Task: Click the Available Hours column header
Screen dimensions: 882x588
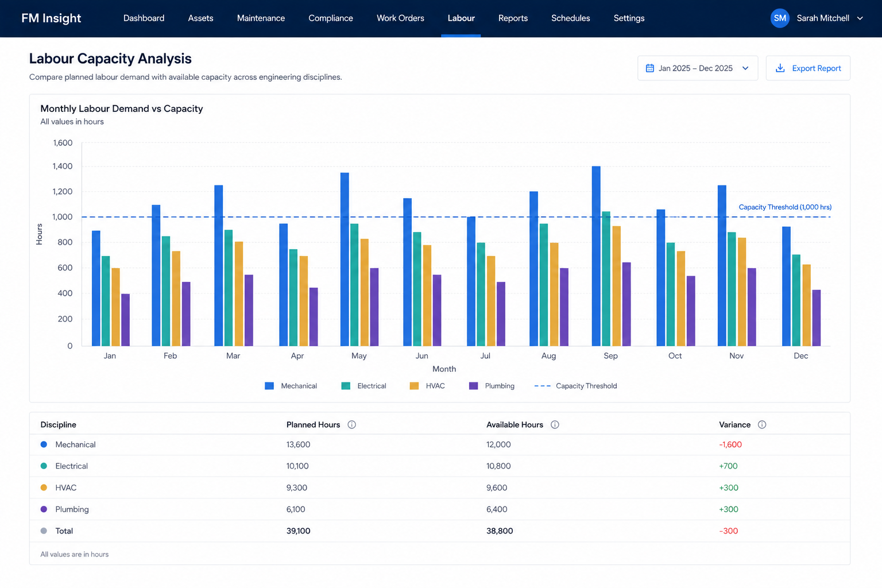Action: coord(514,425)
